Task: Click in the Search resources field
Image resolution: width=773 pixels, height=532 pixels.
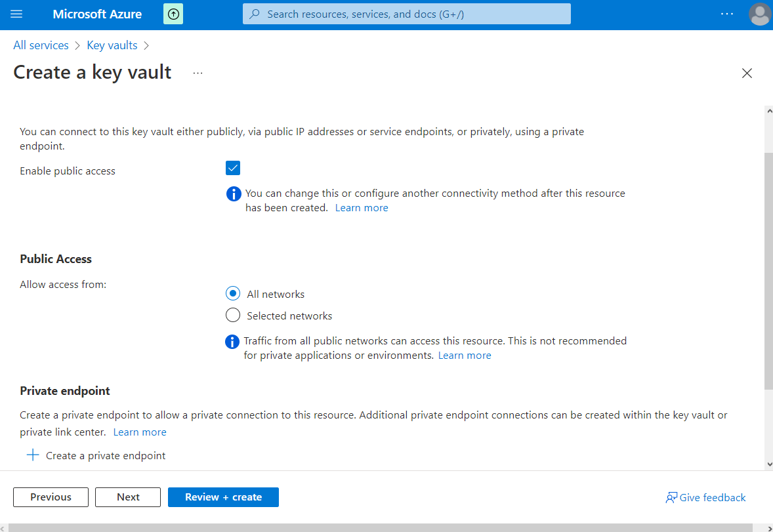Action: pos(407,14)
